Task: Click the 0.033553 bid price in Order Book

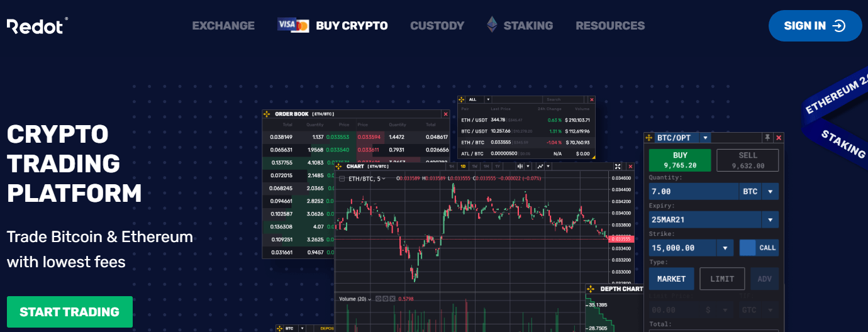Action: 338,136
